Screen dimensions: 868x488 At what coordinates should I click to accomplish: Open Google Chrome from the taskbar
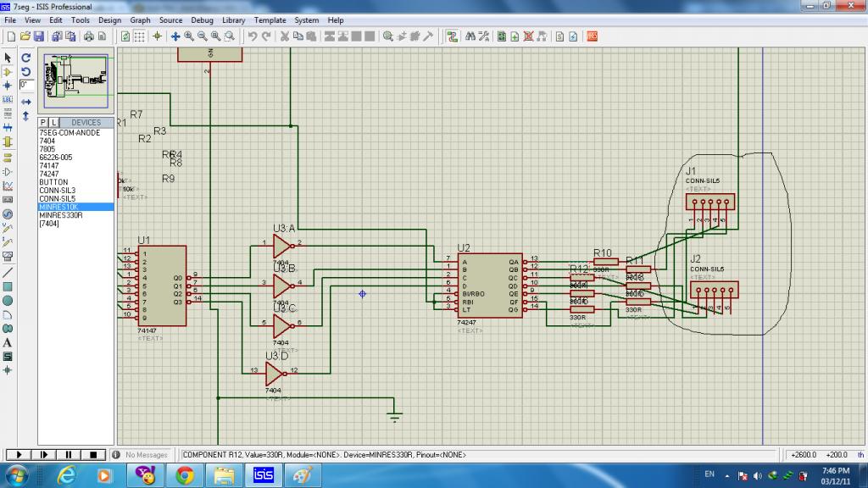click(185, 475)
